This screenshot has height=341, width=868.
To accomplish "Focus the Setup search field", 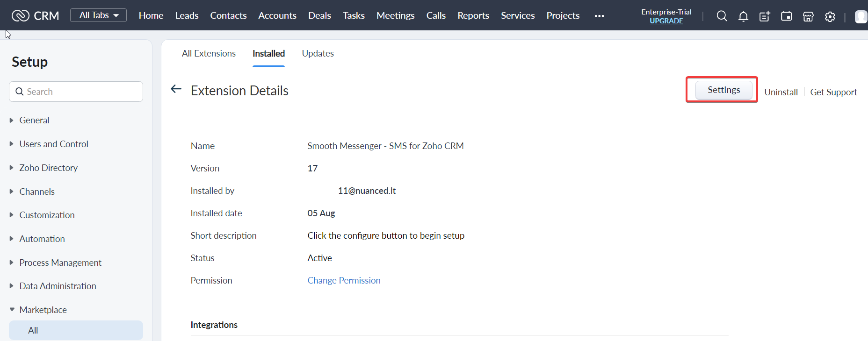I will pos(76,92).
